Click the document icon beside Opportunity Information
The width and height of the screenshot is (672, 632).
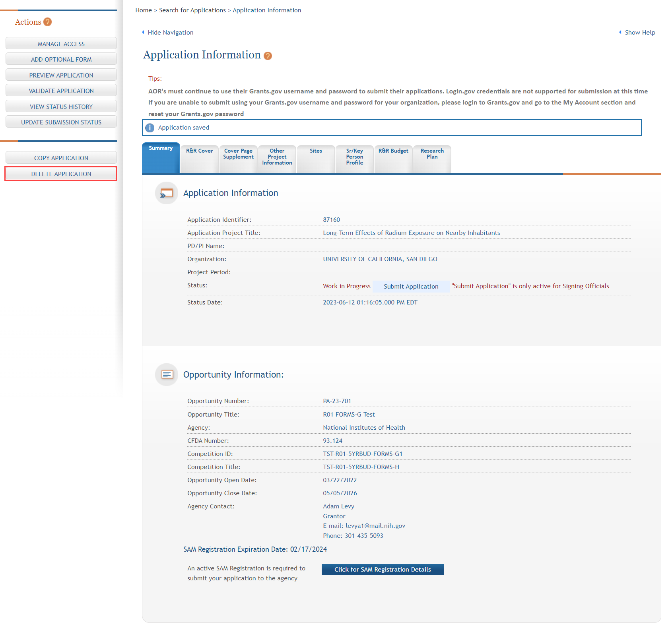click(x=166, y=374)
